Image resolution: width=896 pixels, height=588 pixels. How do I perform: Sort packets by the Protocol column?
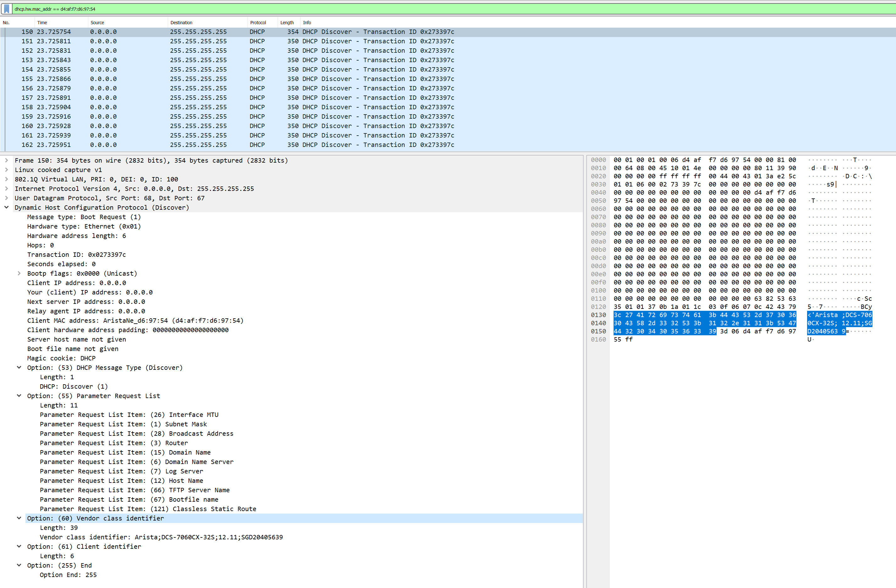click(258, 22)
